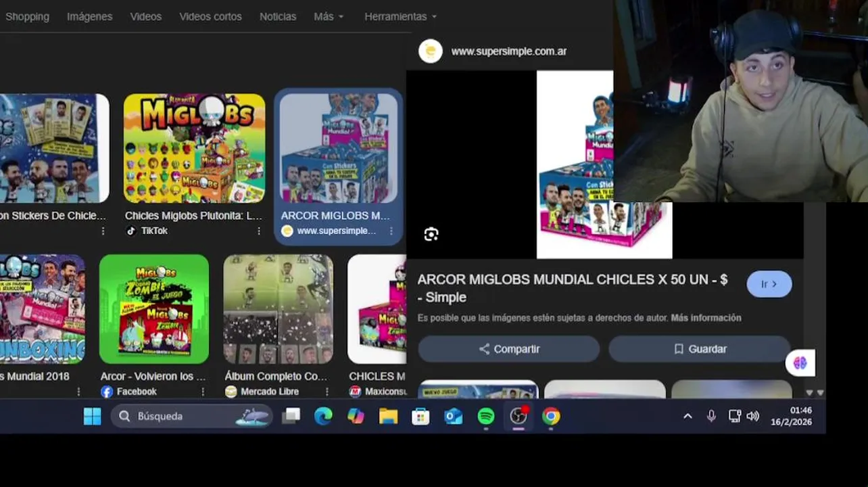Click the "TikTok" source label

154,231
